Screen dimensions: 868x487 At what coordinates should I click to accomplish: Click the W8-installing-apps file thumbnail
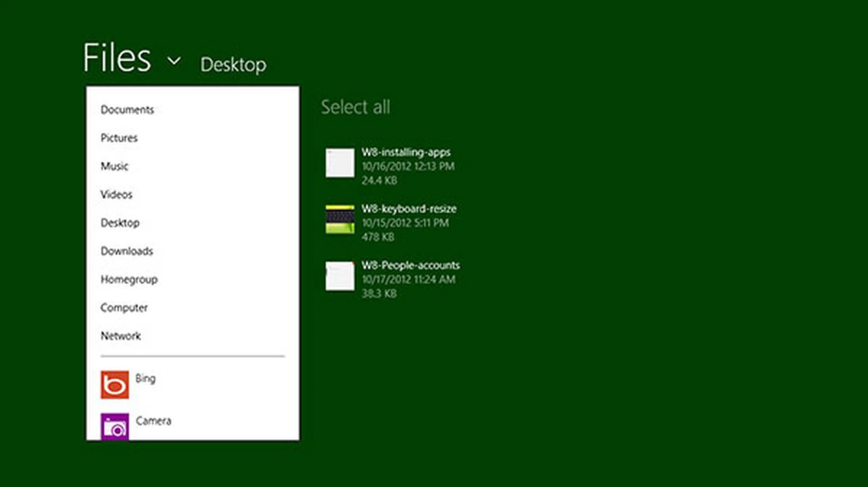[340, 163]
